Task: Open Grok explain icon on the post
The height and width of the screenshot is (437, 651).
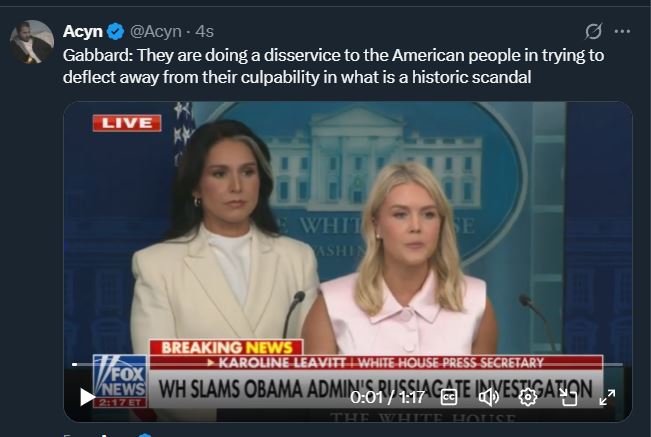Action: tap(593, 31)
